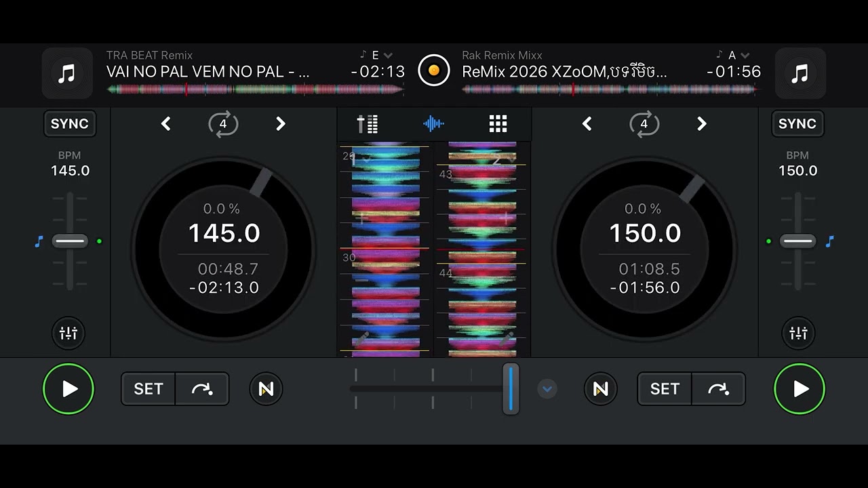The image size is (868, 488).
Task: Set cue point on left deck
Action: (x=149, y=389)
